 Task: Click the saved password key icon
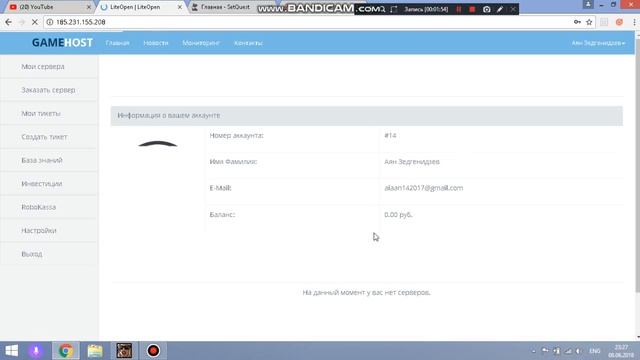(x=577, y=22)
